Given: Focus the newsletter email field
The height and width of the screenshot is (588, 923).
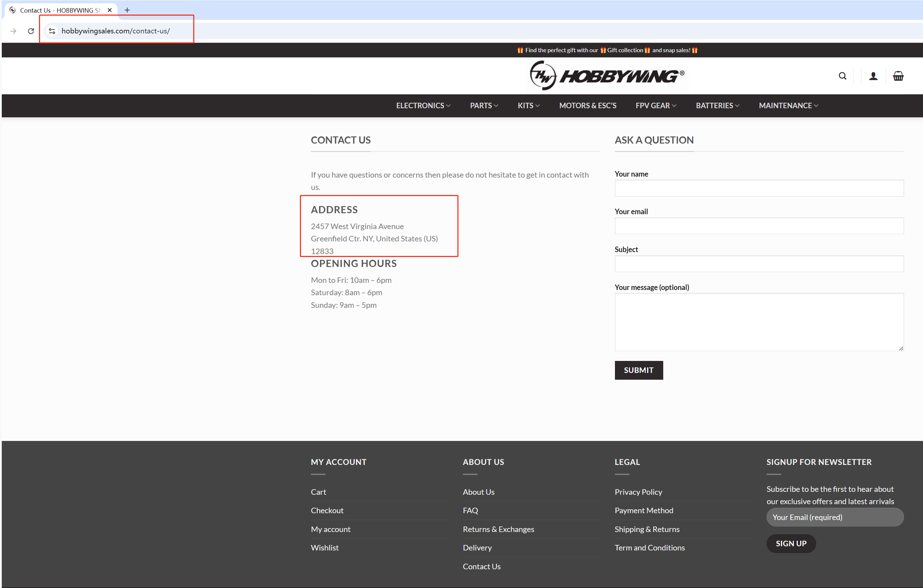Looking at the screenshot, I should tap(834, 517).
